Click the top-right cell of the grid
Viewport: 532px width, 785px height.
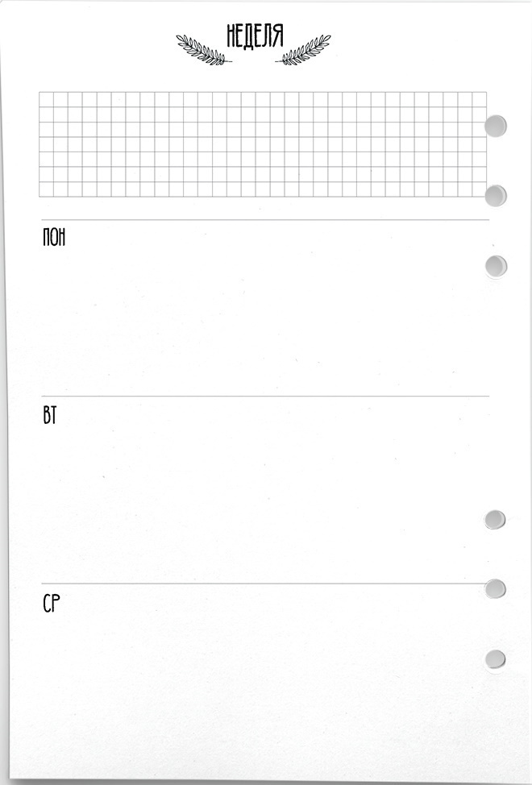coord(480,99)
